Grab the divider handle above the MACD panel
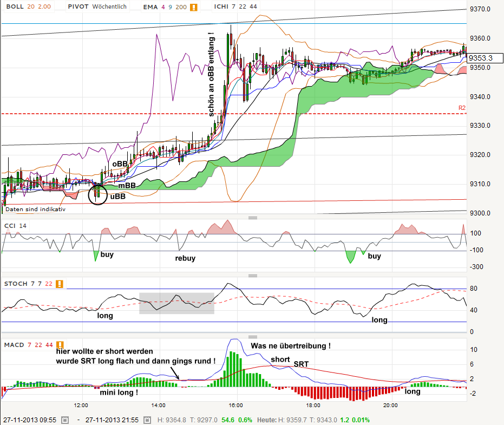This screenshot has height=425, width=504. (x=253, y=337)
